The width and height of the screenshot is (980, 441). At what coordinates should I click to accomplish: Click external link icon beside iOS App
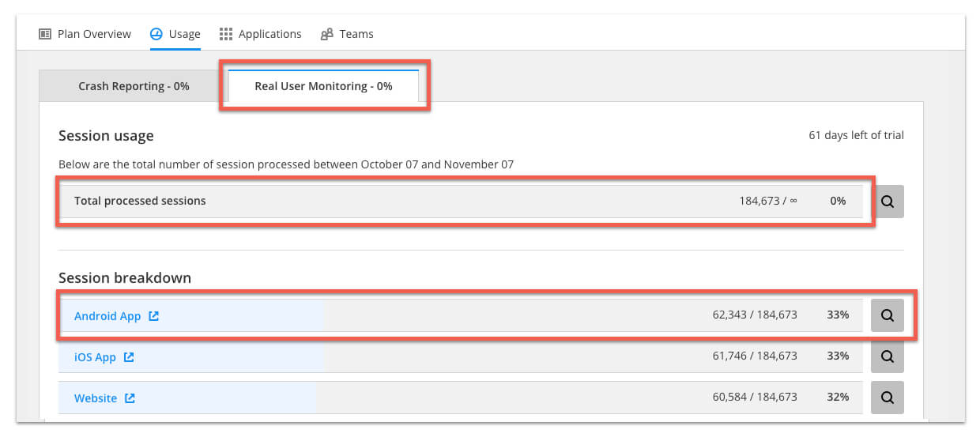pyautogui.click(x=129, y=356)
